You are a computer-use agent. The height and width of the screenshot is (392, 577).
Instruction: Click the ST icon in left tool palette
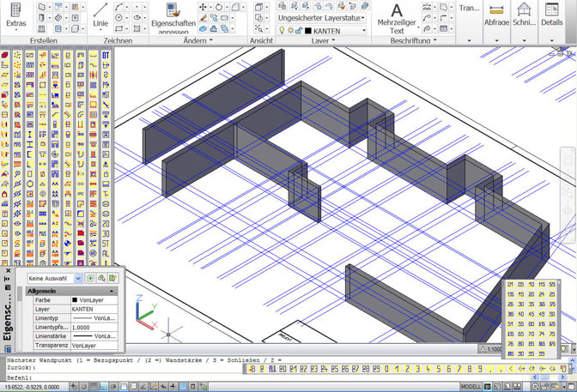click(106, 244)
